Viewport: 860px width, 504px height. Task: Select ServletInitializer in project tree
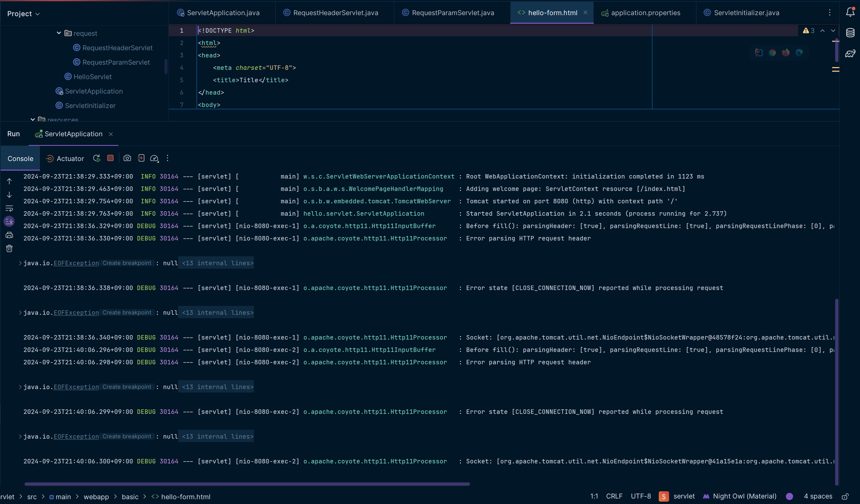tap(86, 106)
